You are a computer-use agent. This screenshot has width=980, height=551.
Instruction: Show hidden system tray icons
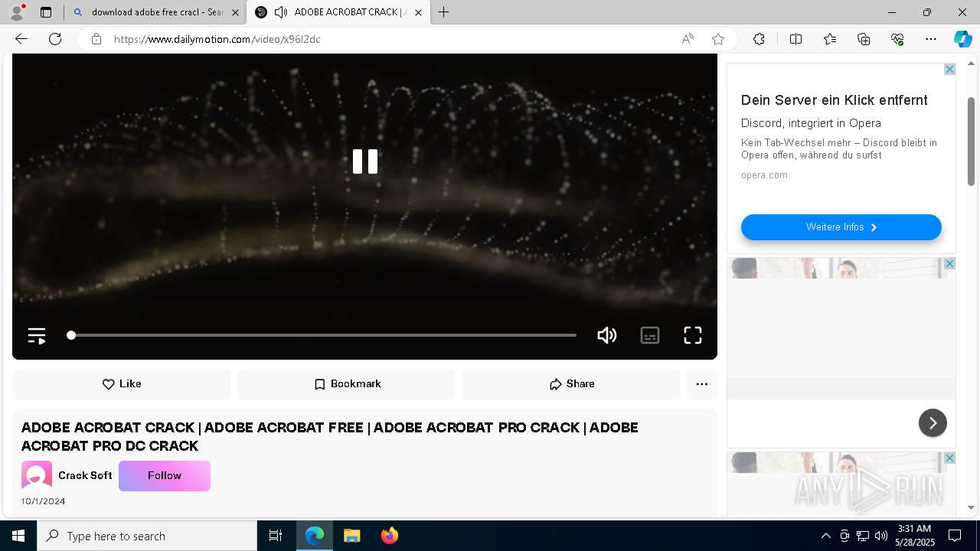(826, 536)
